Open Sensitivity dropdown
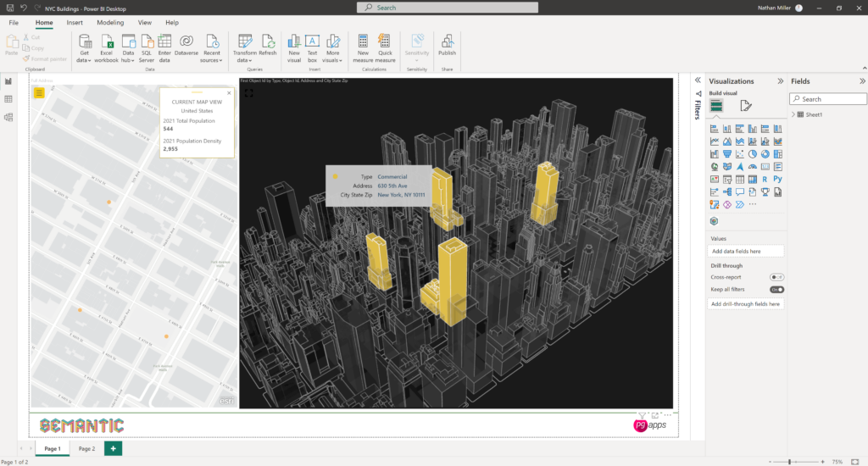The width and height of the screenshot is (868, 466). pos(417,48)
